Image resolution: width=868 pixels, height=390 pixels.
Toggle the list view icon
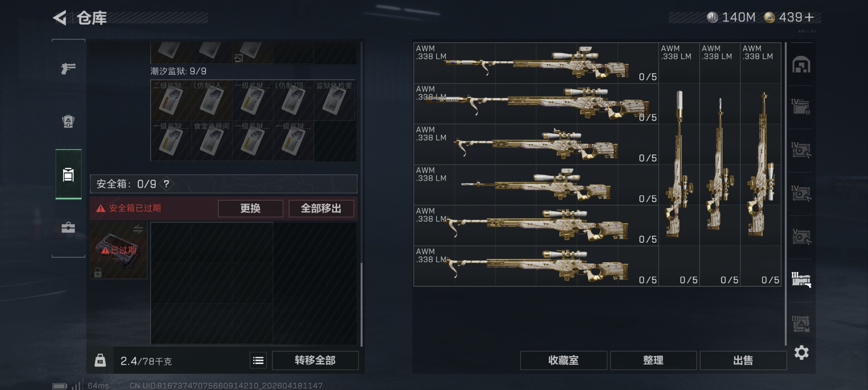[x=258, y=360]
